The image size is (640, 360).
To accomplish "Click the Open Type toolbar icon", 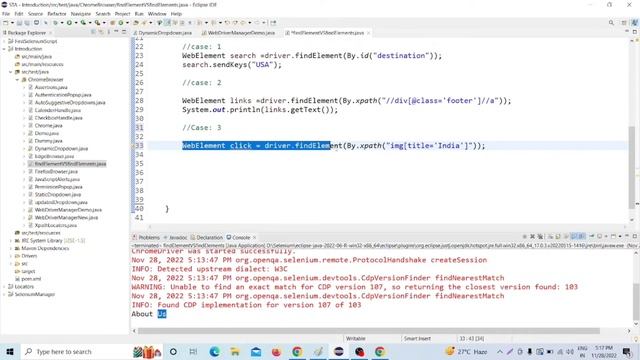I will pos(136,23).
